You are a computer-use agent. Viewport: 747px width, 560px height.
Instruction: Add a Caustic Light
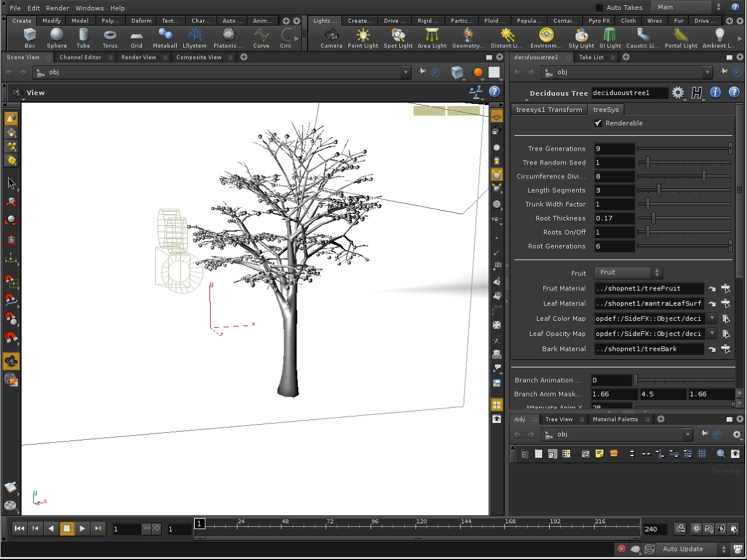643,38
